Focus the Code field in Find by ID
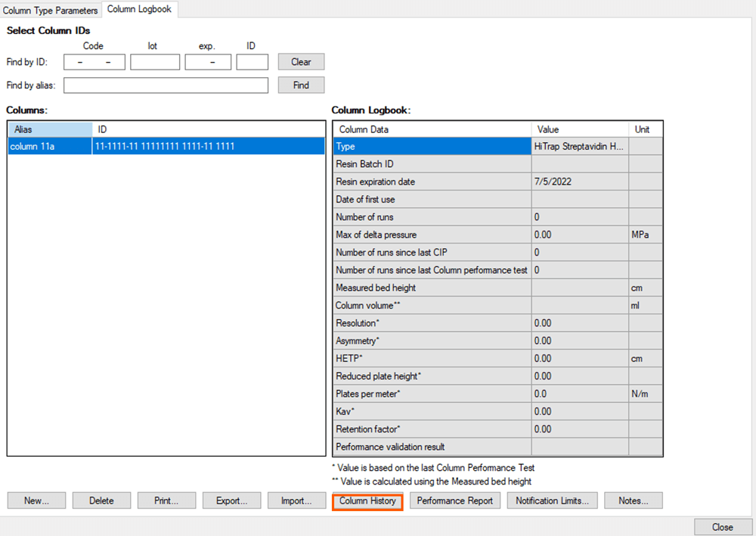 [x=94, y=62]
